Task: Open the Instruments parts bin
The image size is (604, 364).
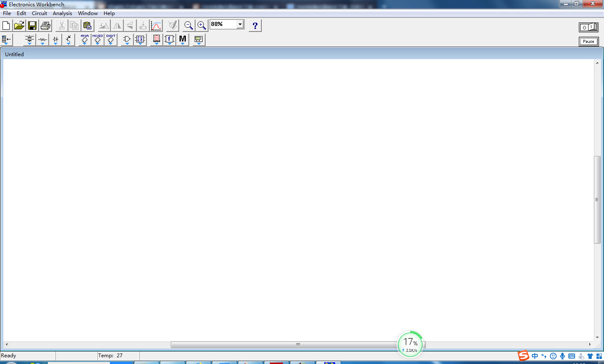Action: pos(199,40)
